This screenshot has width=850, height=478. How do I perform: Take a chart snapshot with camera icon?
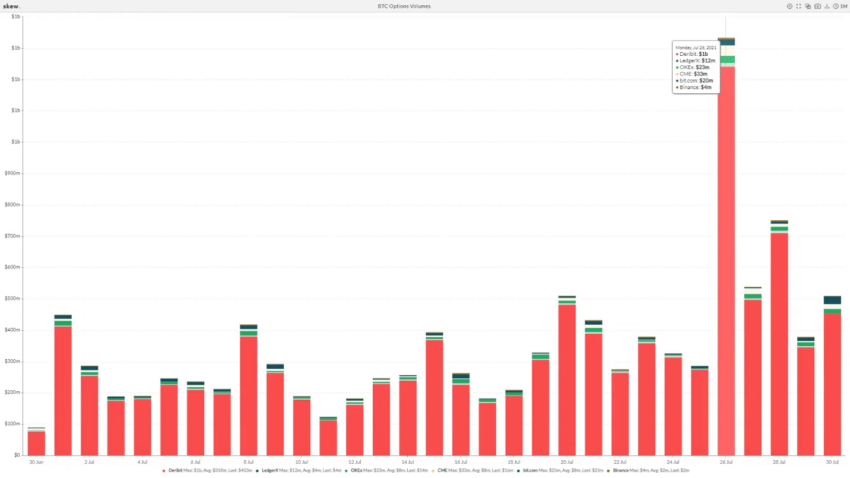tap(817, 6)
